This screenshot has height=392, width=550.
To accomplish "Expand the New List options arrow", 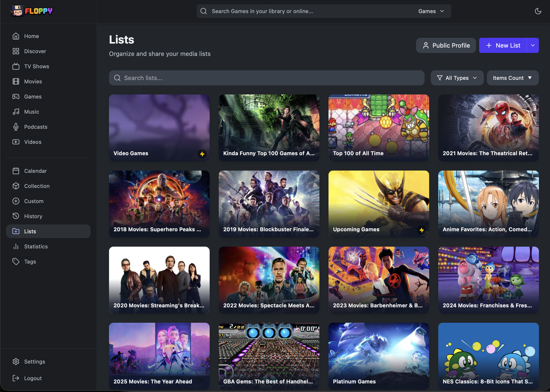I will click(533, 45).
